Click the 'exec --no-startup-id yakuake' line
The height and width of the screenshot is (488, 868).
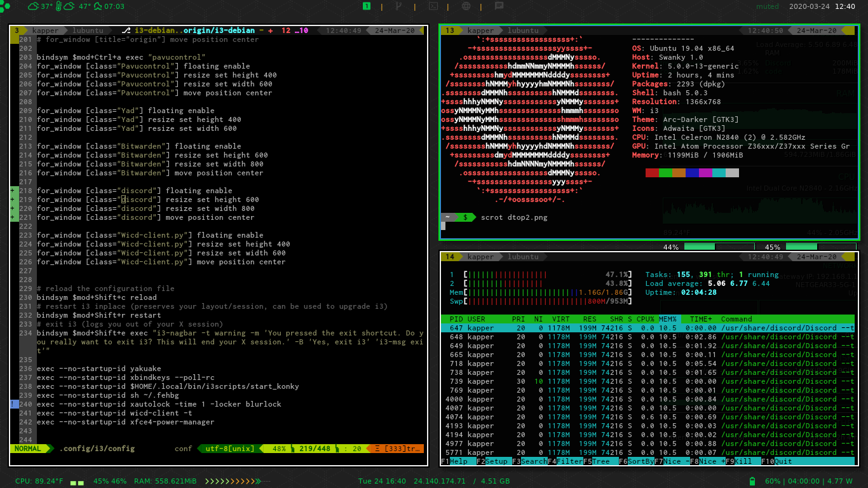[x=99, y=369]
